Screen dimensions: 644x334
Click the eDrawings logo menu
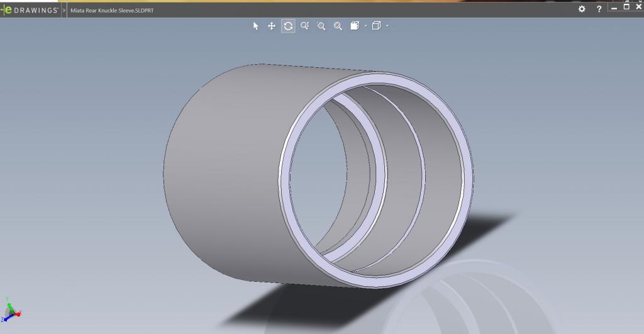(x=30, y=10)
